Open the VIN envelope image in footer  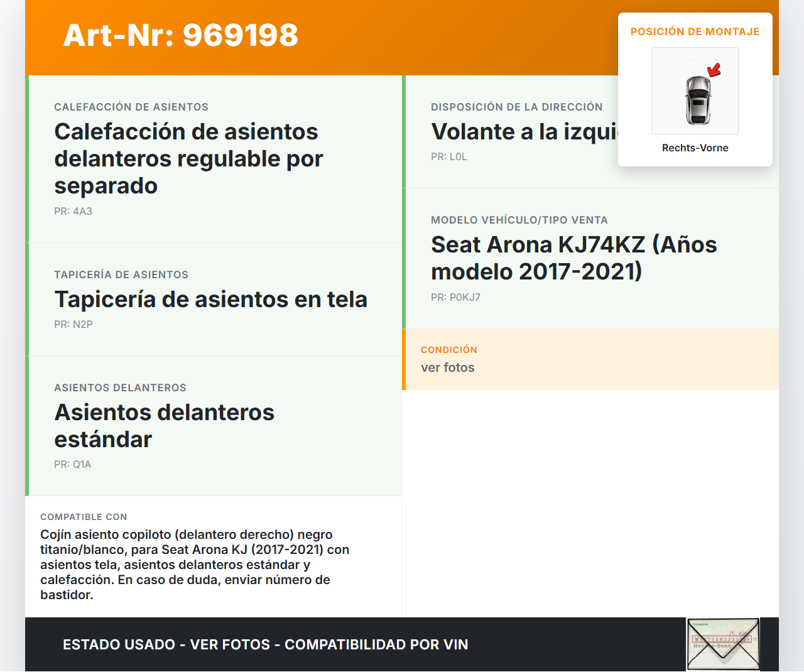coord(723,644)
